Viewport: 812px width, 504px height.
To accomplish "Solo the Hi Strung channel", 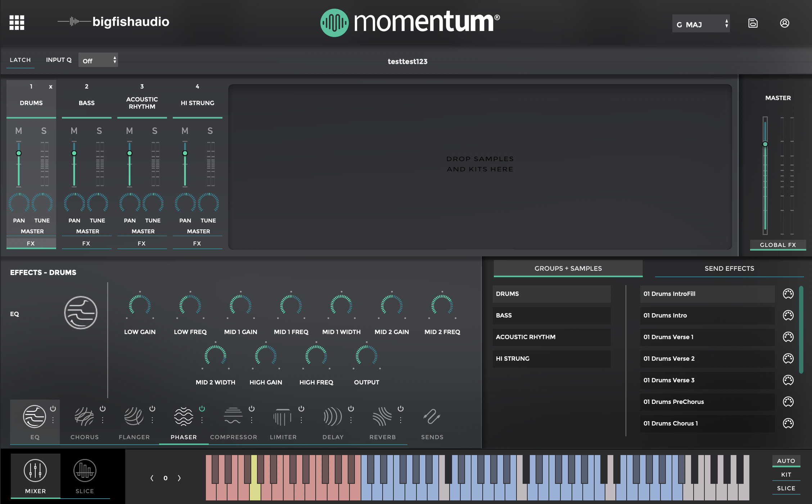I will 210,131.
